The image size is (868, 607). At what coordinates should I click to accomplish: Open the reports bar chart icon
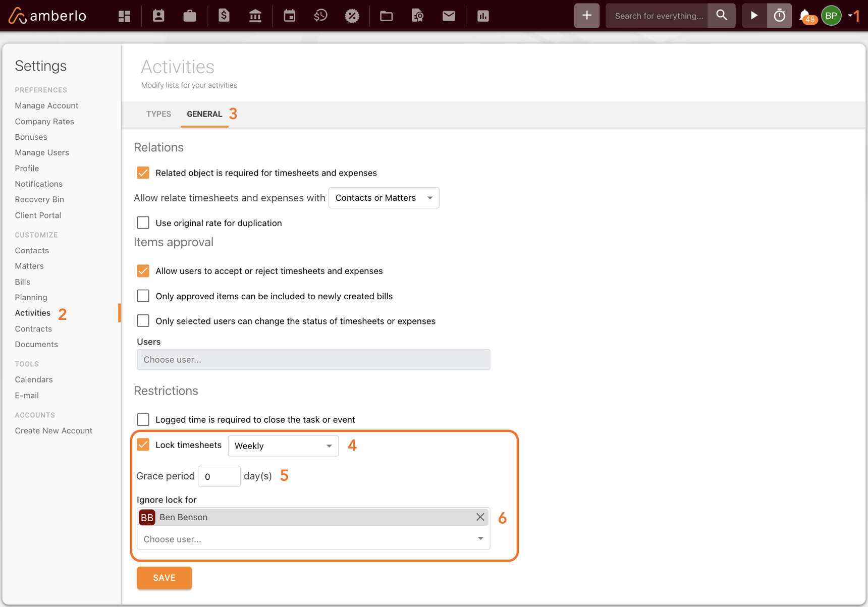tap(483, 16)
